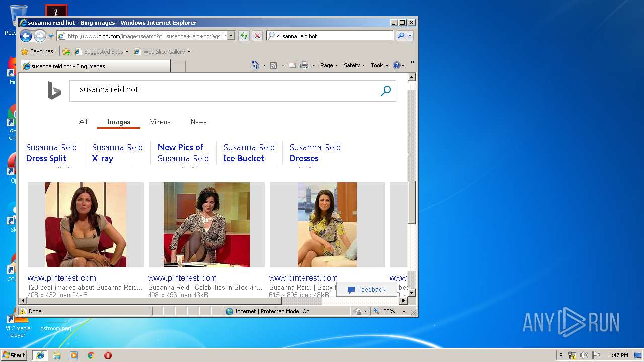Click vertical scrollbar down arrow
The height and width of the screenshot is (362, 644).
coord(411,292)
